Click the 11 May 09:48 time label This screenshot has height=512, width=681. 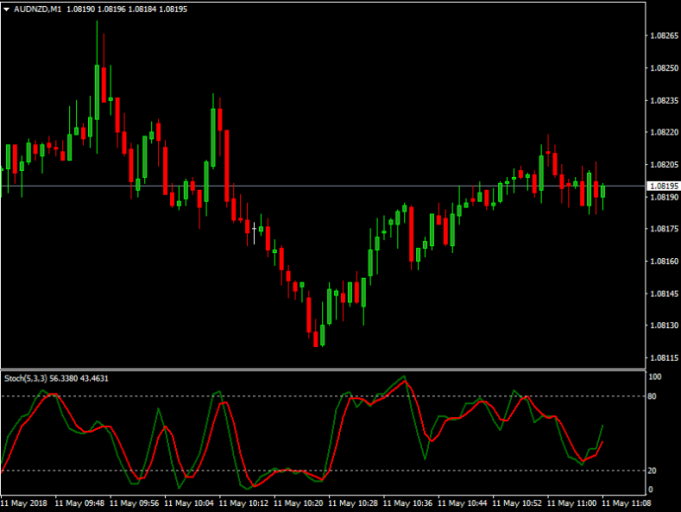82,503
